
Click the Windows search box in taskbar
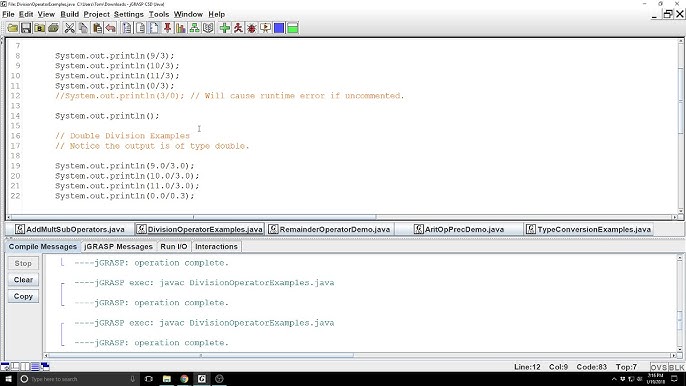78,379
